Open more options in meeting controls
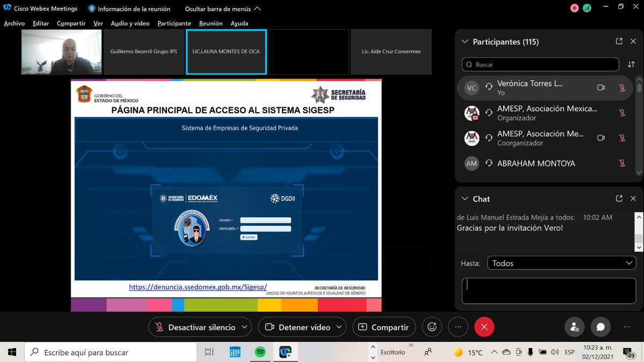This screenshot has width=644, height=362. click(458, 327)
